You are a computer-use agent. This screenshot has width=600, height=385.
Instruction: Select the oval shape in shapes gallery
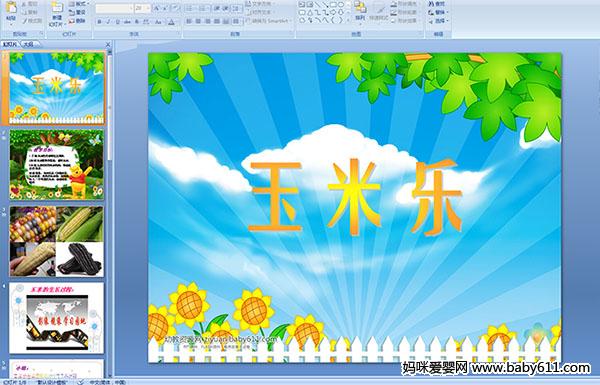point(341,5)
